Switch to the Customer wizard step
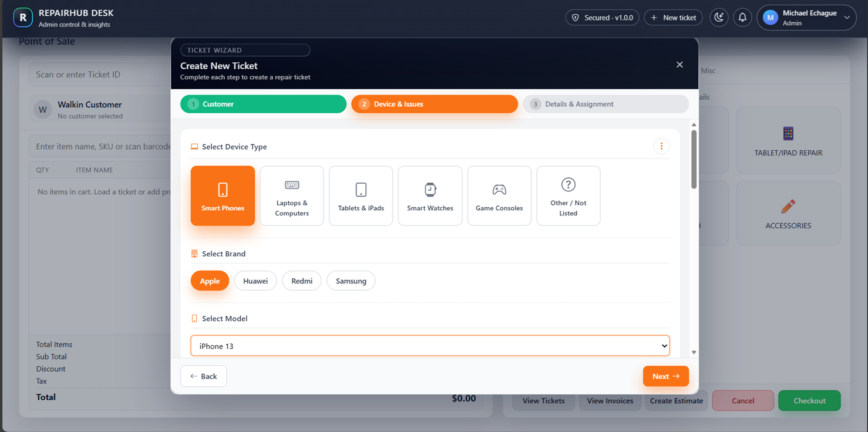868x432 pixels. (x=263, y=103)
